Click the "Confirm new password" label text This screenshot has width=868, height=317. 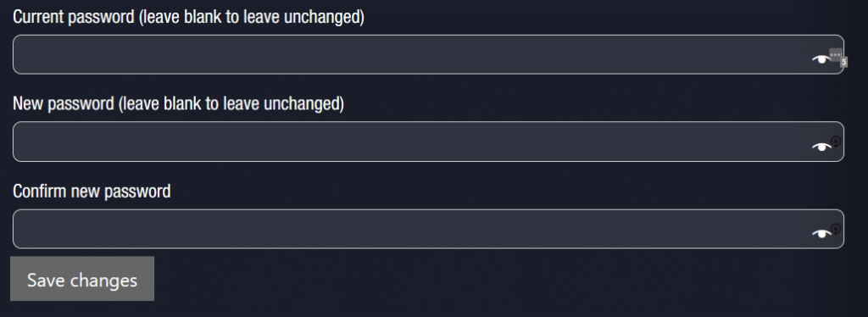[x=92, y=192]
